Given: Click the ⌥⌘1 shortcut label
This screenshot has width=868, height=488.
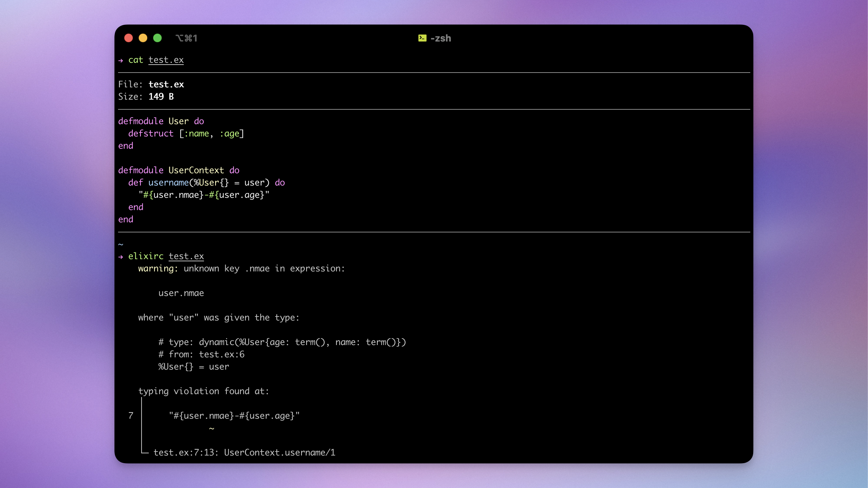Looking at the screenshot, I should [186, 38].
